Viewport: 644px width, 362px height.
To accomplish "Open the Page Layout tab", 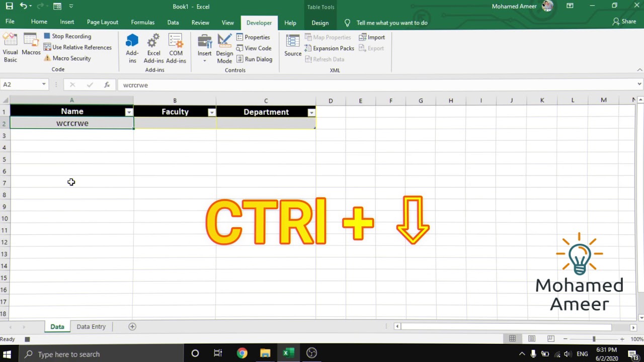I will 102,22.
